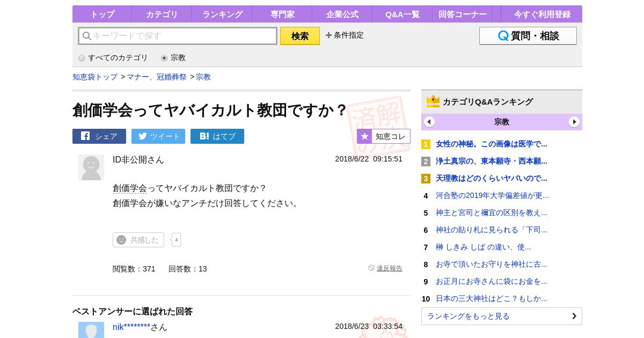Open ranking 3: 天理教はどのくらいヤバいので...
Screen dimensions: 644x338
491,178
